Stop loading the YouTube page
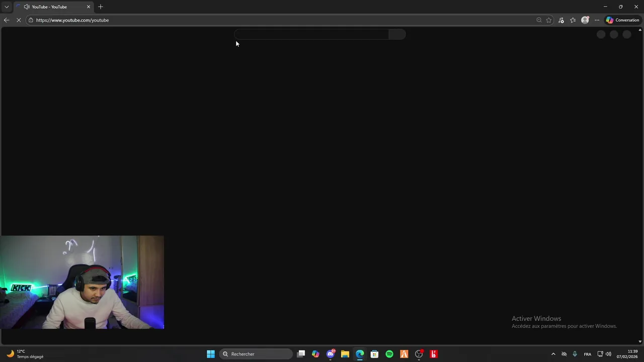 coord(19,20)
